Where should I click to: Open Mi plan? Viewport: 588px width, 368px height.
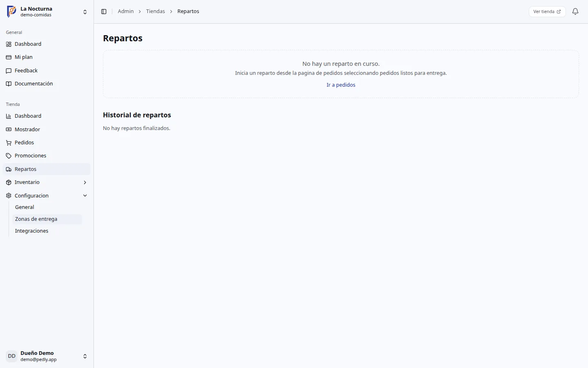[47, 57]
